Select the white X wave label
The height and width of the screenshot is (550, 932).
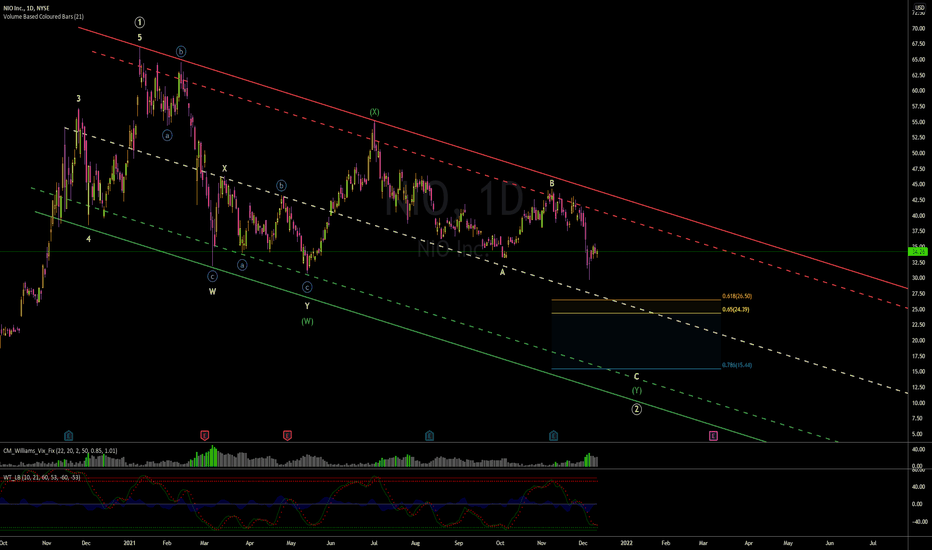(x=224, y=169)
